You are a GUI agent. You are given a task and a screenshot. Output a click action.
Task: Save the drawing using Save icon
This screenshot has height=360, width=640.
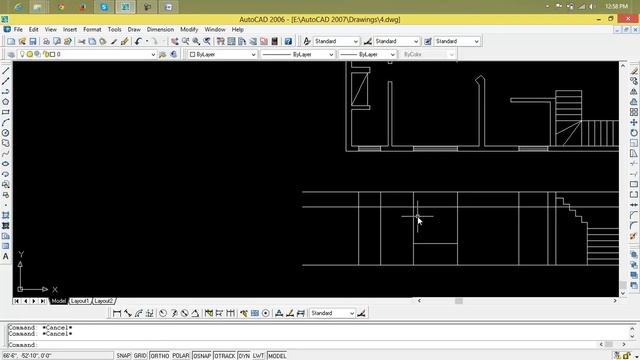33,41
